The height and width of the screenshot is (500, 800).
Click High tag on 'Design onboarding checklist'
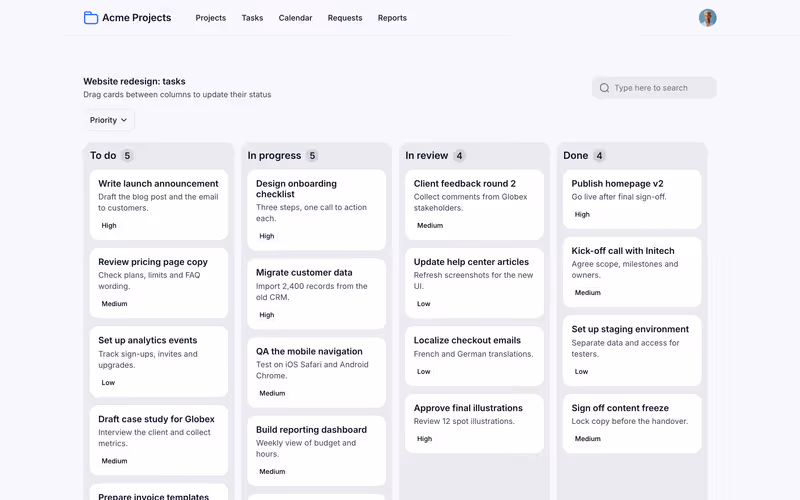(x=266, y=236)
